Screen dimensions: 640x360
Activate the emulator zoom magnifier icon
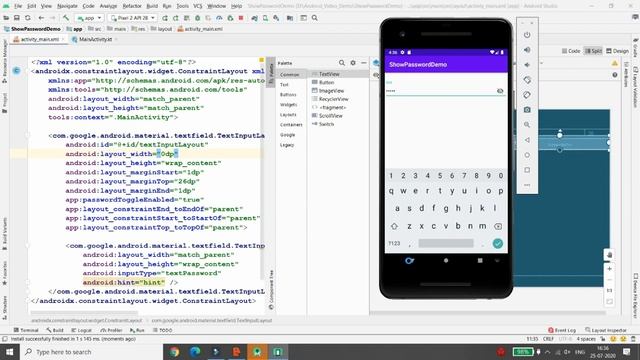tap(527, 125)
